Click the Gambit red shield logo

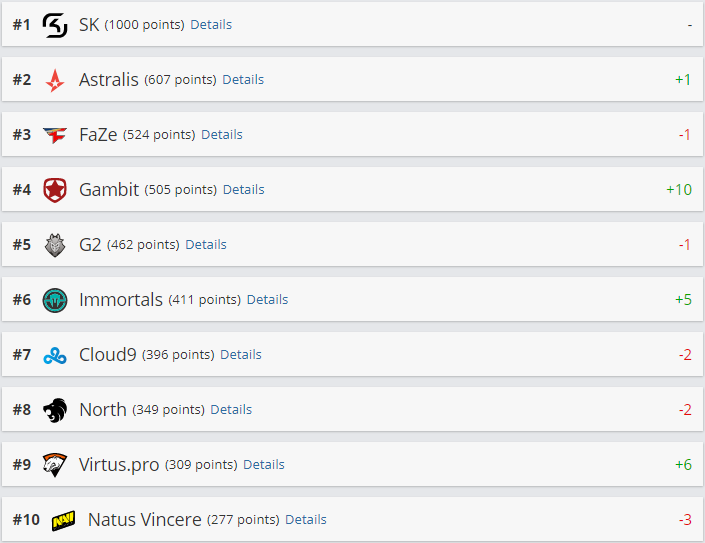click(55, 190)
